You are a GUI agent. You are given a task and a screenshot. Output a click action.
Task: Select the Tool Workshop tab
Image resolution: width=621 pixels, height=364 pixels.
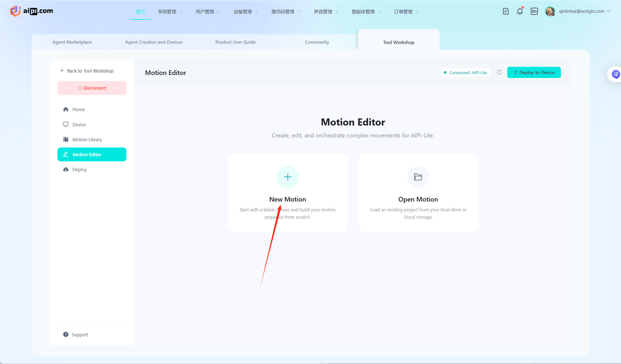pos(399,42)
